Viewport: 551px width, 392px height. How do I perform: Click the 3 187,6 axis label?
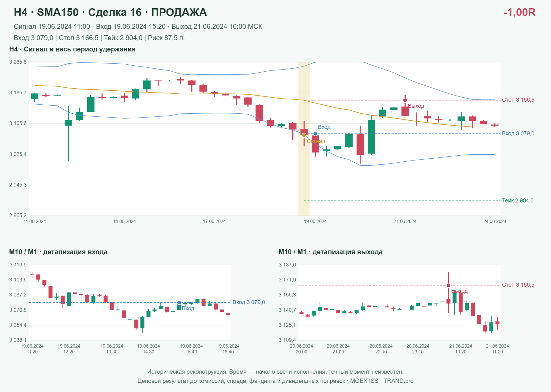click(x=287, y=265)
